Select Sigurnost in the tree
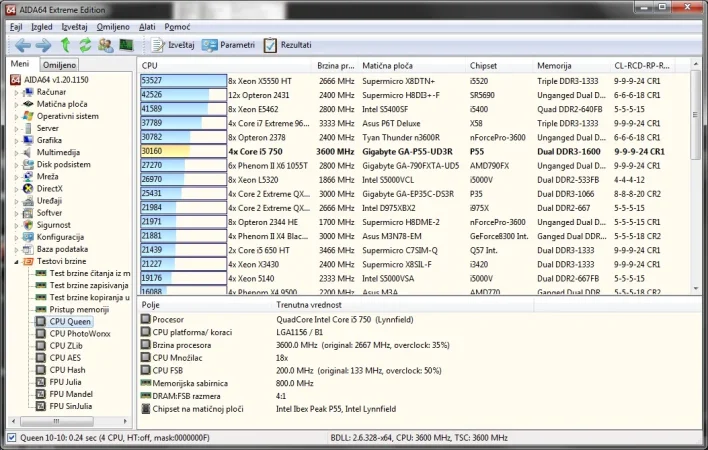This screenshot has width=708, height=450. click(x=54, y=225)
